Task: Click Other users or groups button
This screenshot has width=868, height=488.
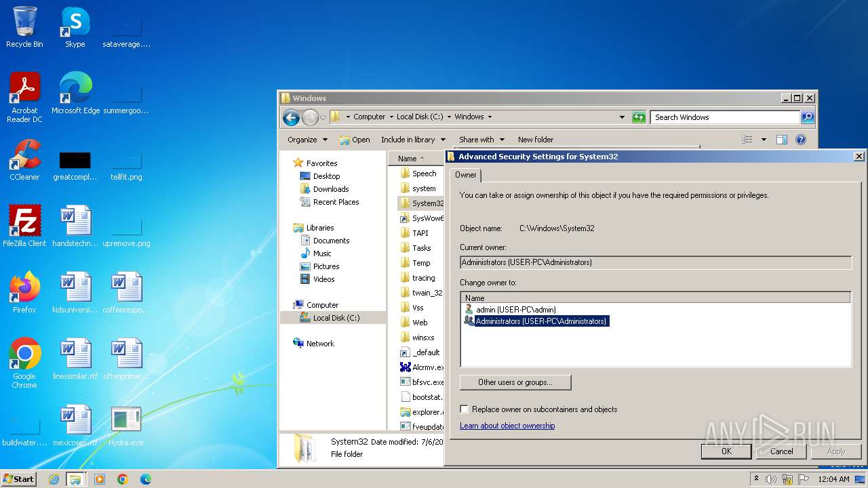Action: click(515, 382)
